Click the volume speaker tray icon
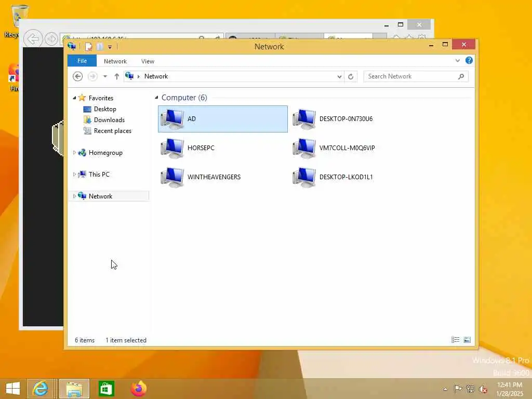This screenshot has width=532, height=399. [483, 389]
